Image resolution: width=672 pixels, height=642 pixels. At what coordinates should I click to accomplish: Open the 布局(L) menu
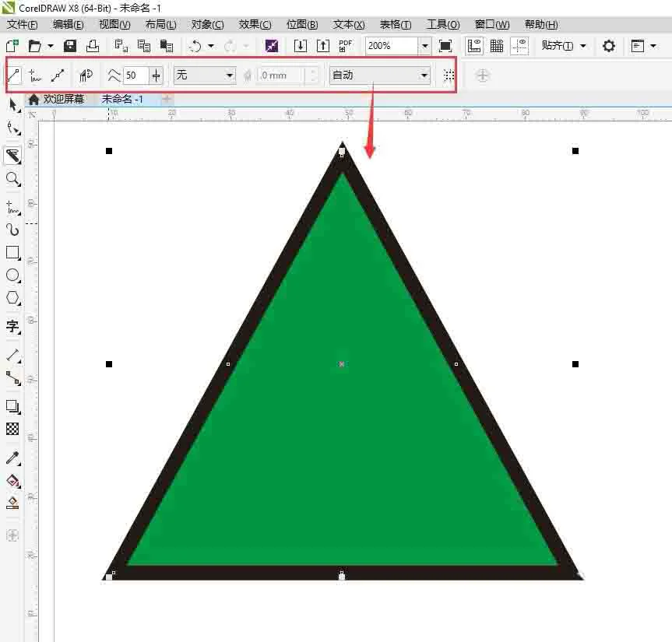tap(160, 25)
